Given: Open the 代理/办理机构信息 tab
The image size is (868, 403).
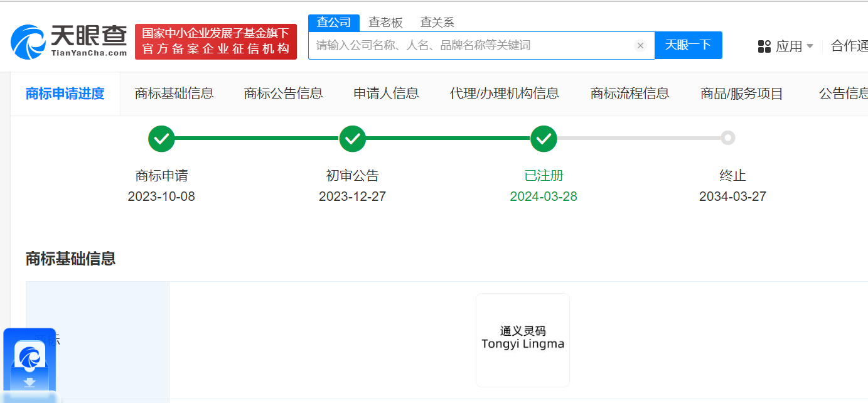Looking at the screenshot, I should click(x=504, y=94).
